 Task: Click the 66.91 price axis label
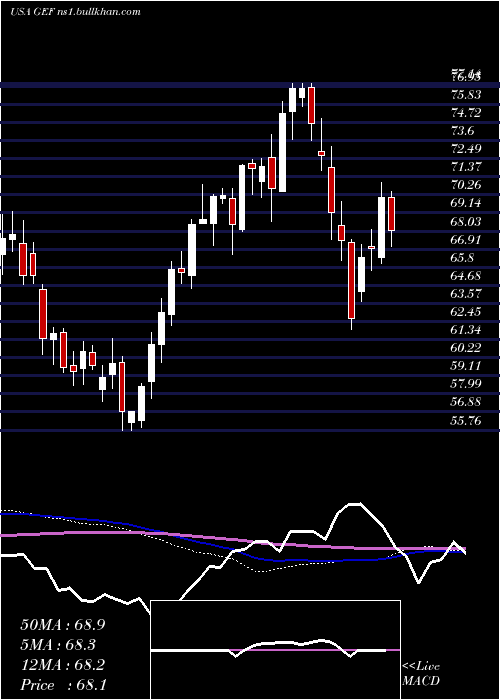[466, 240]
